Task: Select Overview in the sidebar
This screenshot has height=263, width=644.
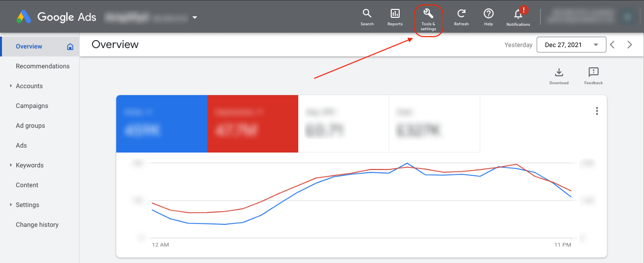Action: [x=29, y=47]
